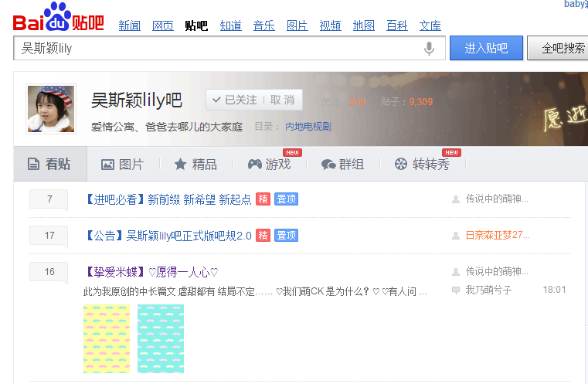Open the 新闻 link in top navigation
Image resolution: width=588 pixels, height=384 pixels.
coord(129,25)
